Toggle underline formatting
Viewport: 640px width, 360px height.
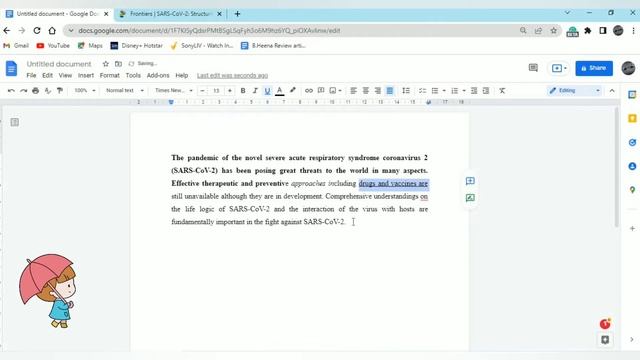267,91
